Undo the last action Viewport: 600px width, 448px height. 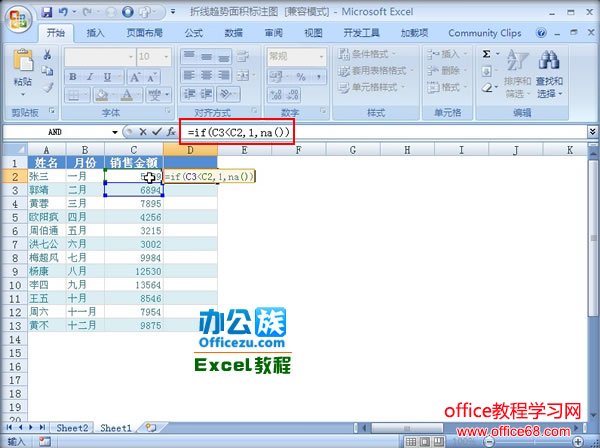point(63,12)
